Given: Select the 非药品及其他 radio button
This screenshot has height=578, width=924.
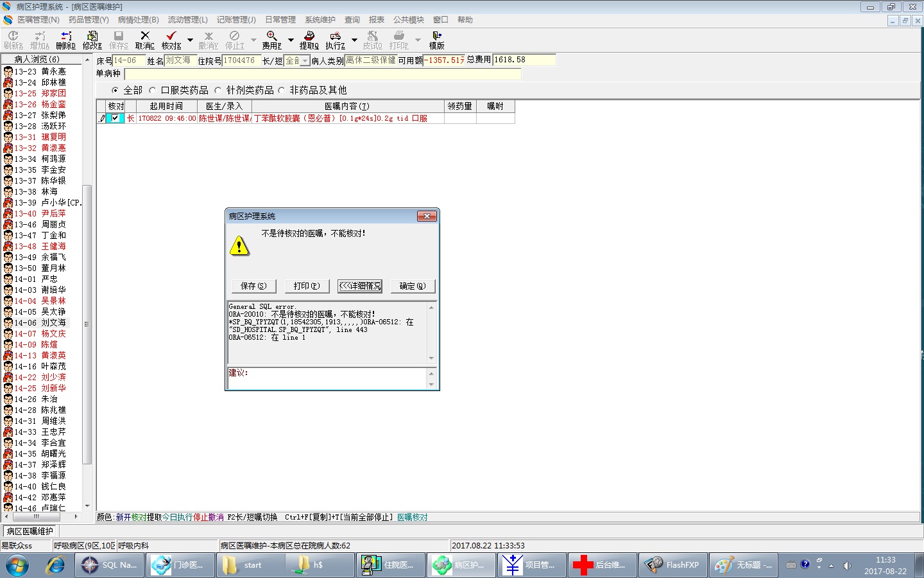Looking at the screenshot, I should click(281, 91).
